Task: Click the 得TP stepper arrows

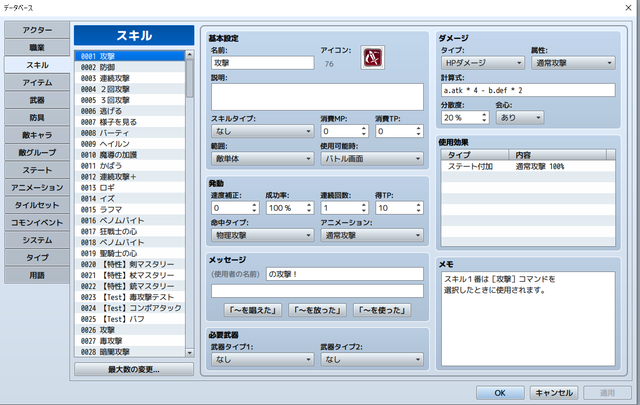Action: (418, 208)
